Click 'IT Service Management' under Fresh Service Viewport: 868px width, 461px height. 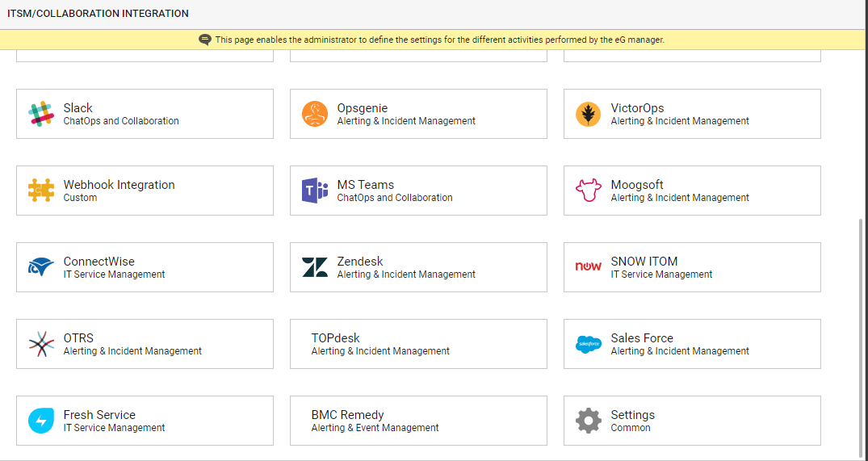(114, 428)
